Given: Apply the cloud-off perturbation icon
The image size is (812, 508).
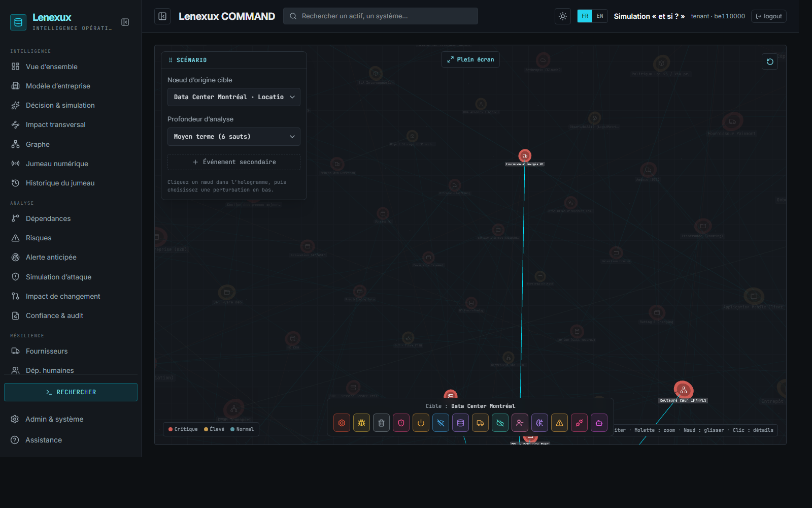Looking at the screenshot, I should (500, 423).
